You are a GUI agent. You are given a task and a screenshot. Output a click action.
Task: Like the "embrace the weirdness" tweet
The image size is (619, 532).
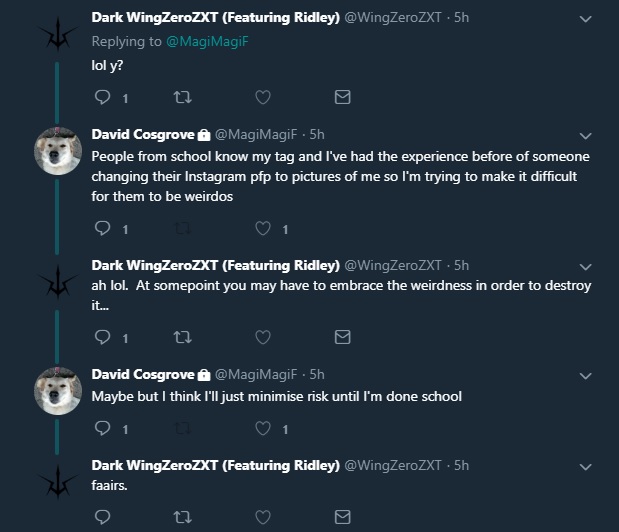(x=262, y=337)
